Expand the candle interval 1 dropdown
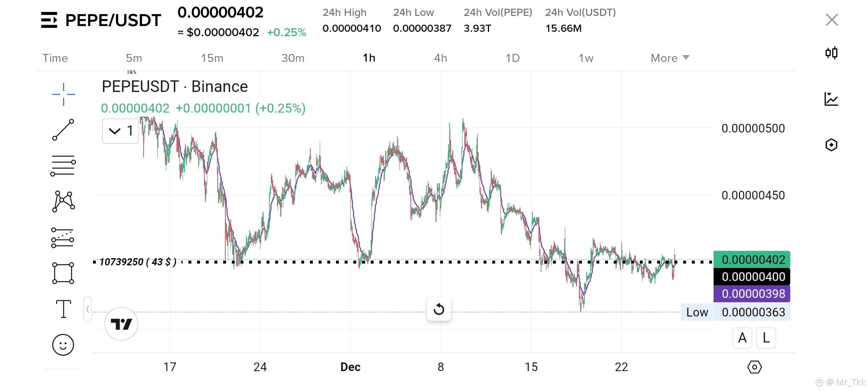 click(x=120, y=131)
